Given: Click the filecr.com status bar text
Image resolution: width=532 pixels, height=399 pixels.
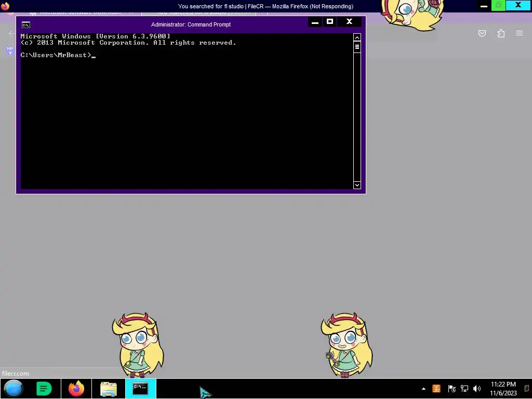Looking at the screenshot, I should [x=16, y=373].
